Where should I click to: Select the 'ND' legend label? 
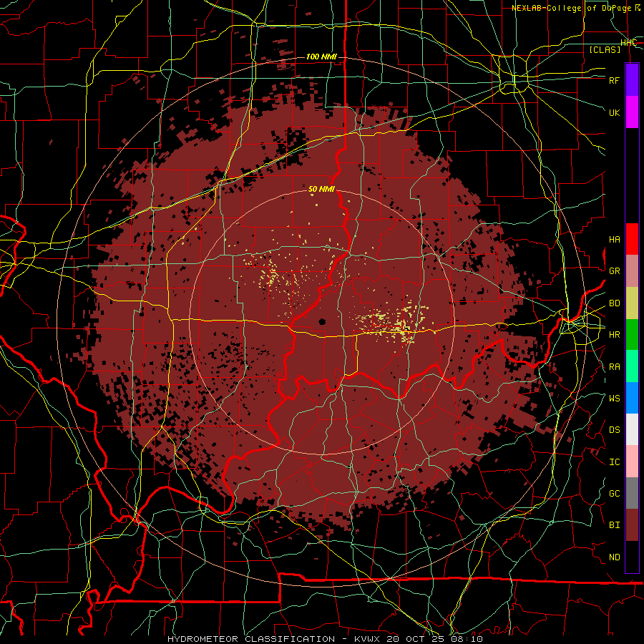pos(614,557)
